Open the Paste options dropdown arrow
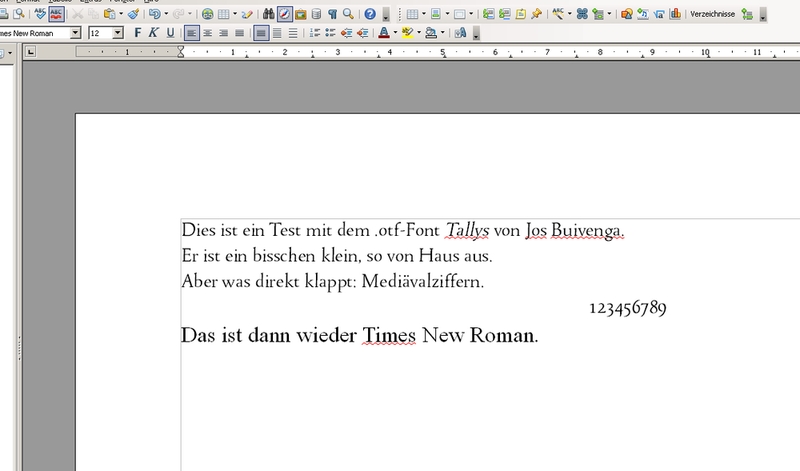Viewport: 800px width, 471px height. coord(121,14)
